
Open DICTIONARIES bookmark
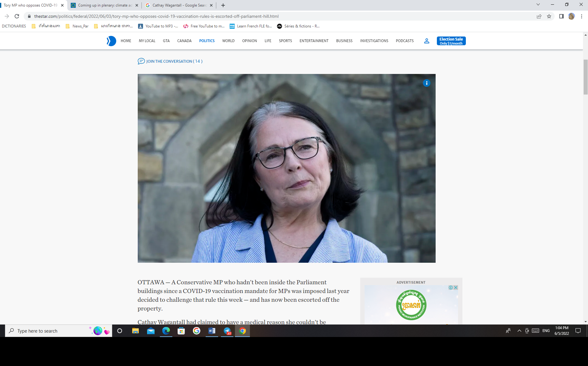14,26
